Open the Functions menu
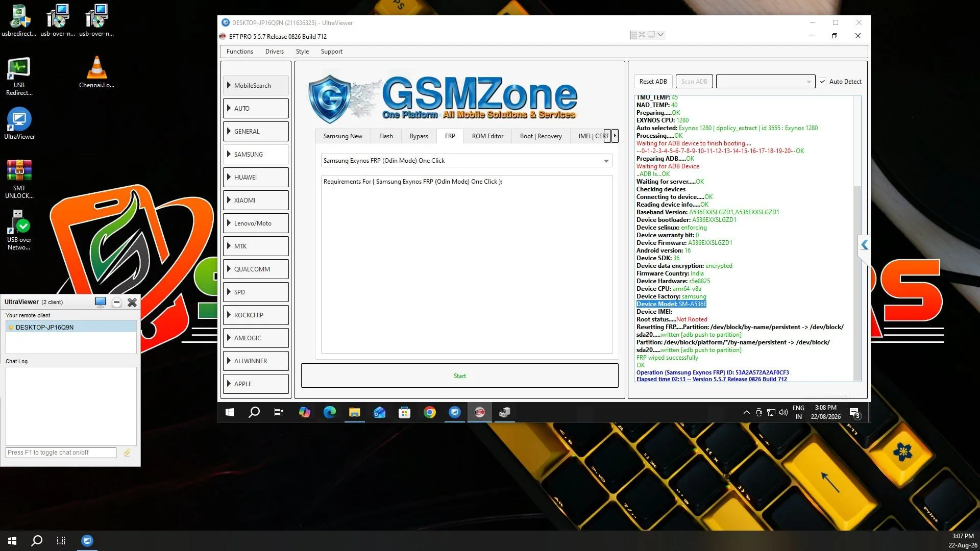 239,52
